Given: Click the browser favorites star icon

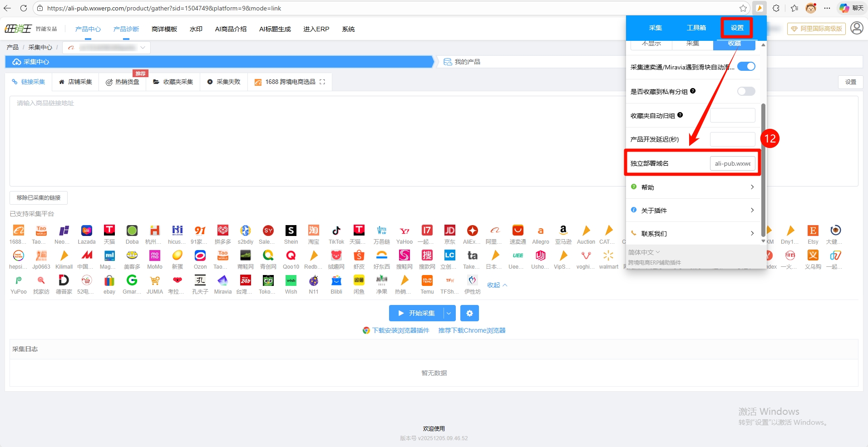Looking at the screenshot, I should click(x=743, y=8).
